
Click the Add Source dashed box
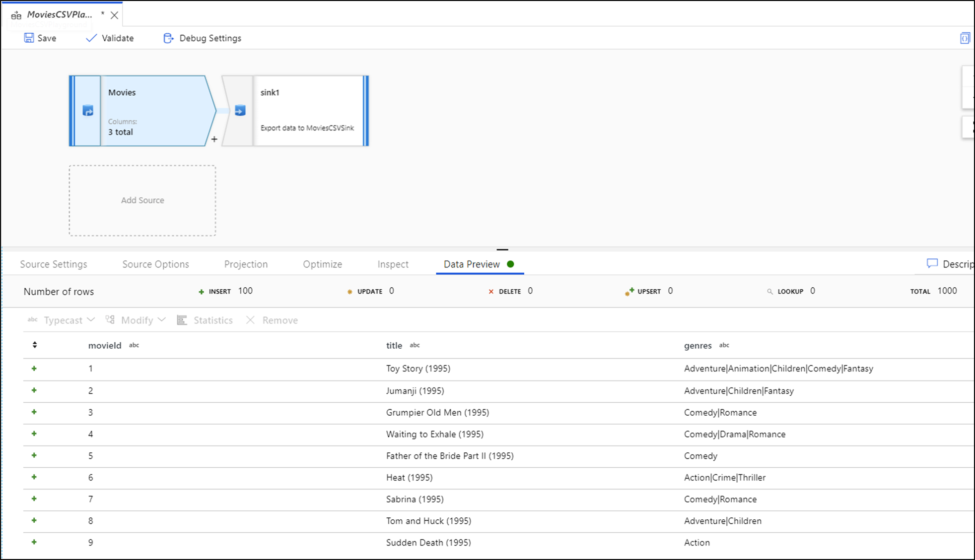(x=142, y=199)
